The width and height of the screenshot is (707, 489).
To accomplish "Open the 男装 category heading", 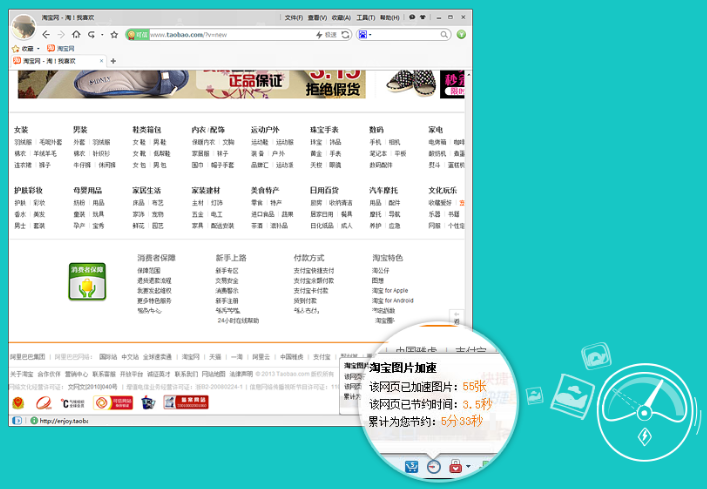I will (x=80, y=130).
